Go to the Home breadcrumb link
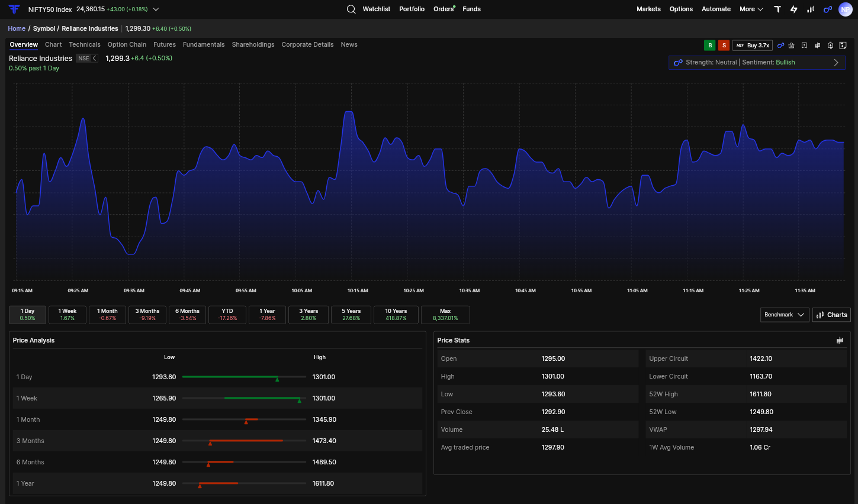The image size is (858, 504). point(17,28)
